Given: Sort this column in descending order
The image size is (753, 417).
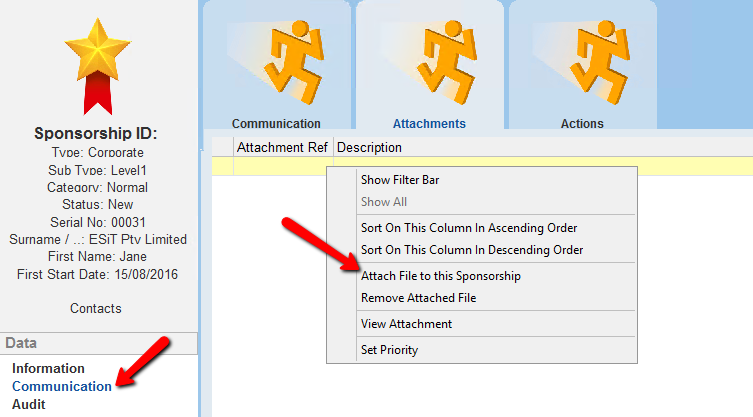Looking at the screenshot, I should pos(471,249).
